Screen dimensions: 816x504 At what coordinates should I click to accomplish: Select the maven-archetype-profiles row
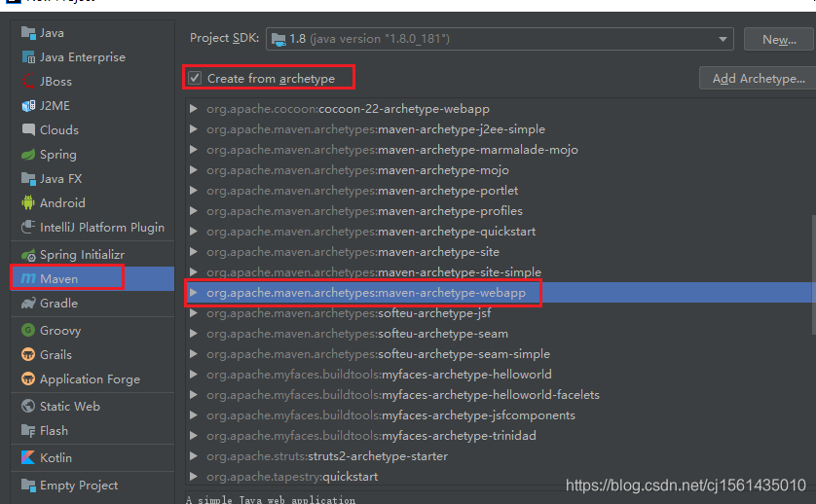pyautogui.click(x=501, y=211)
